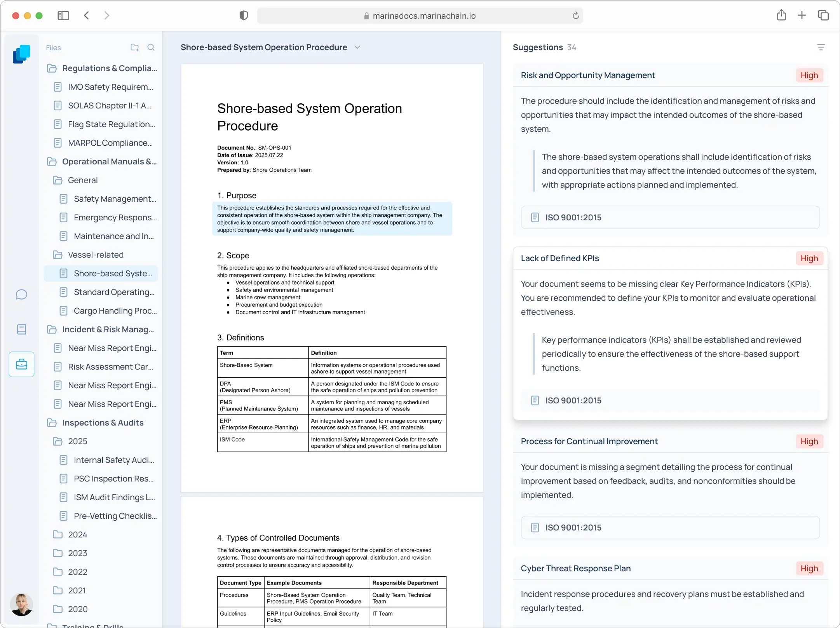Viewport: 840px width, 628px height.
Task: Go back with the browser back arrow
Action: point(86,16)
